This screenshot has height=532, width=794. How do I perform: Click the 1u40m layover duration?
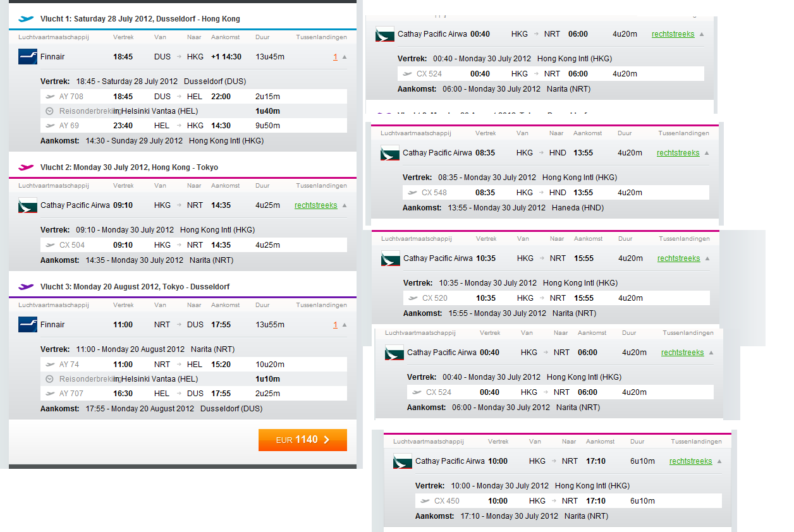coord(267,111)
